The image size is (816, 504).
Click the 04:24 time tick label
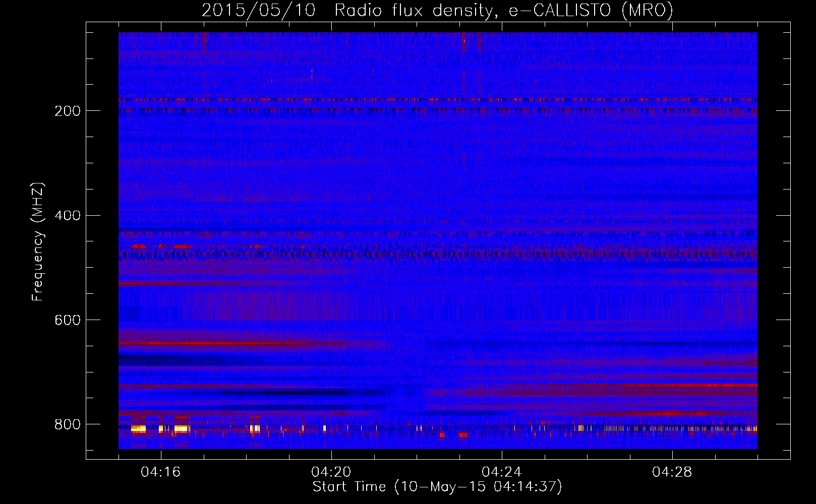click(x=502, y=472)
